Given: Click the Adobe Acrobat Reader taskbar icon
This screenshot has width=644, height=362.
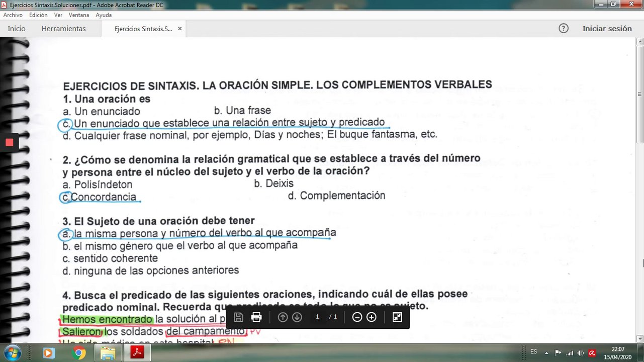Looking at the screenshot, I should (x=137, y=353).
